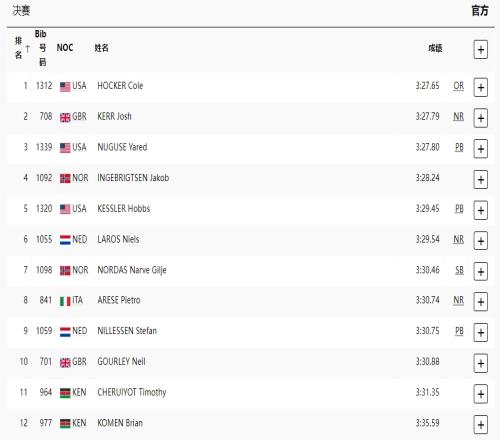Expand details for GOURLEY Neil
The width and height of the screenshot is (500, 440).
pyautogui.click(x=481, y=363)
